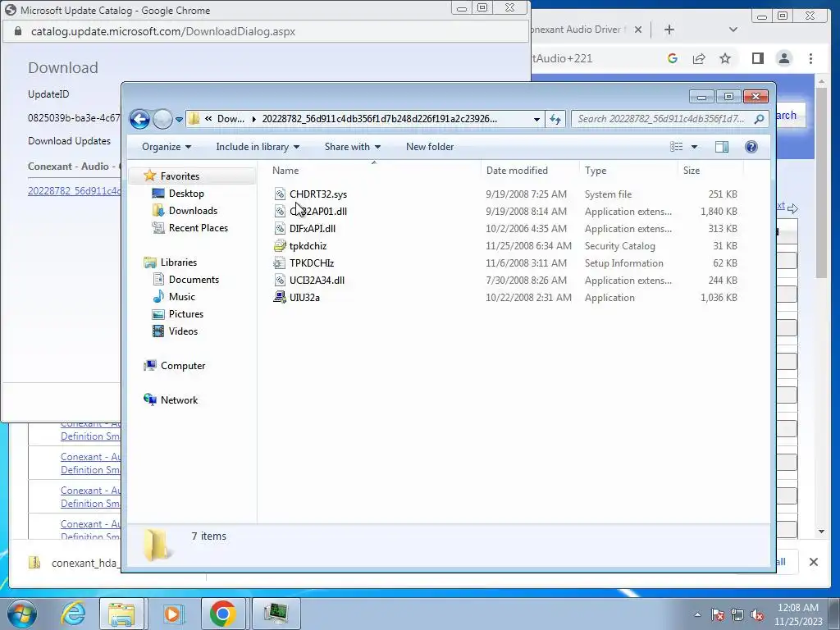Click the Share this page icon in Chrome
This screenshot has height=630, width=840.
pos(699,58)
